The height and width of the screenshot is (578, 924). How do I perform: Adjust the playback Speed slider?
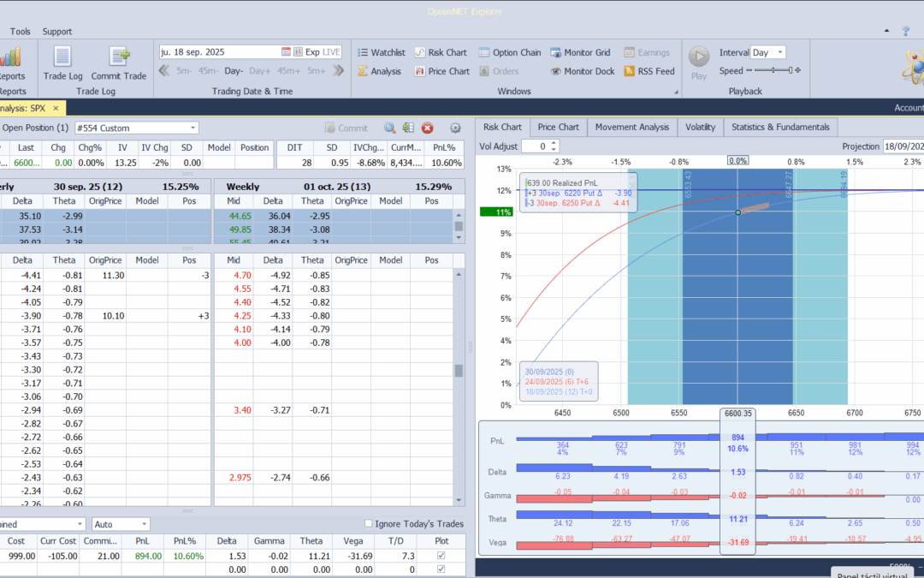(x=773, y=71)
